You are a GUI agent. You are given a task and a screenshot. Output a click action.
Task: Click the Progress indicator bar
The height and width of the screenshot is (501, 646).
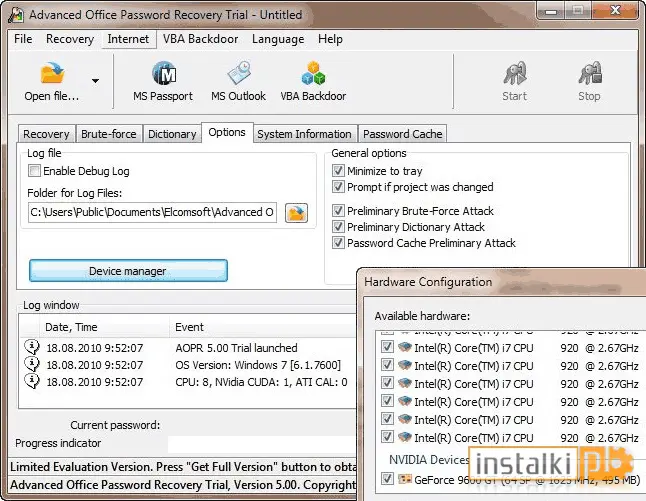tap(263, 444)
